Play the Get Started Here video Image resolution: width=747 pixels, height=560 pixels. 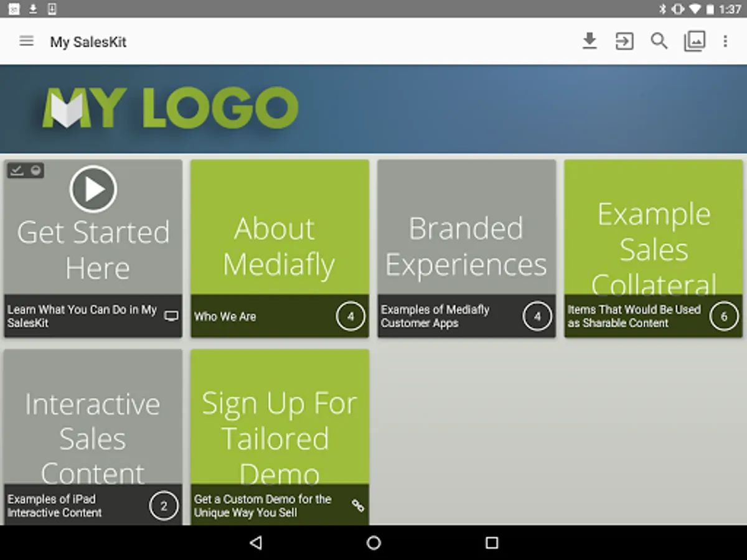tap(93, 189)
